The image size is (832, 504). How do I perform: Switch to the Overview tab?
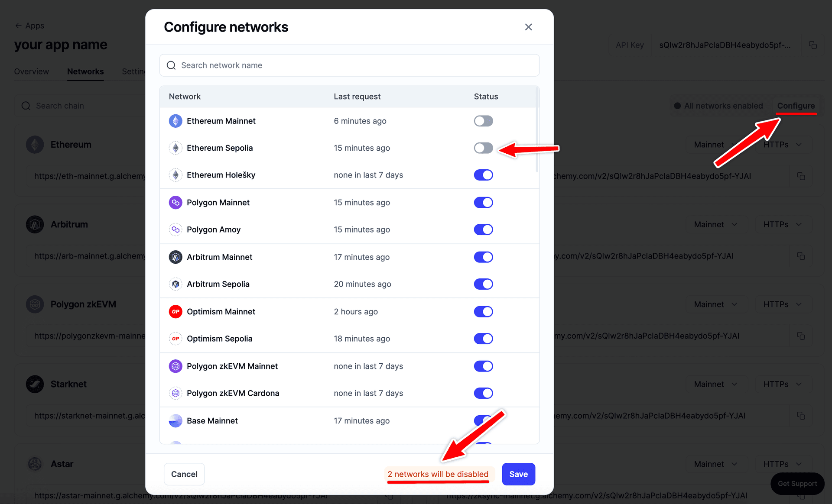(x=31, y=71)
